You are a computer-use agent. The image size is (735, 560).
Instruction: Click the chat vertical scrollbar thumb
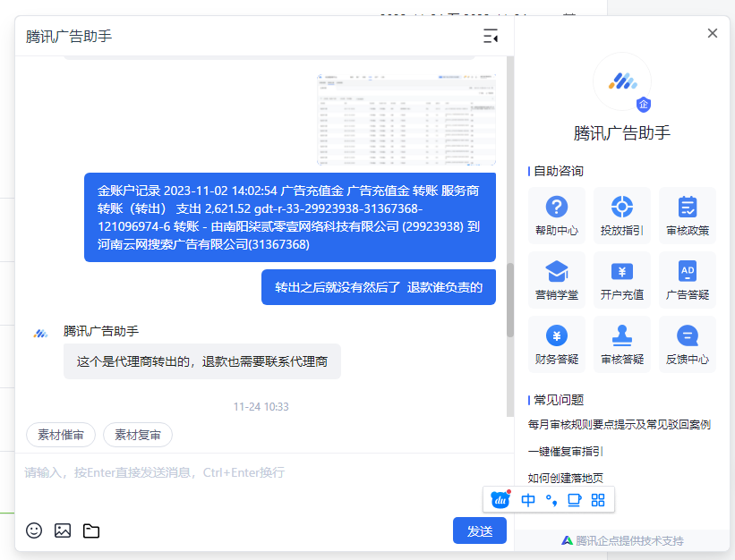tap(510, 301)
